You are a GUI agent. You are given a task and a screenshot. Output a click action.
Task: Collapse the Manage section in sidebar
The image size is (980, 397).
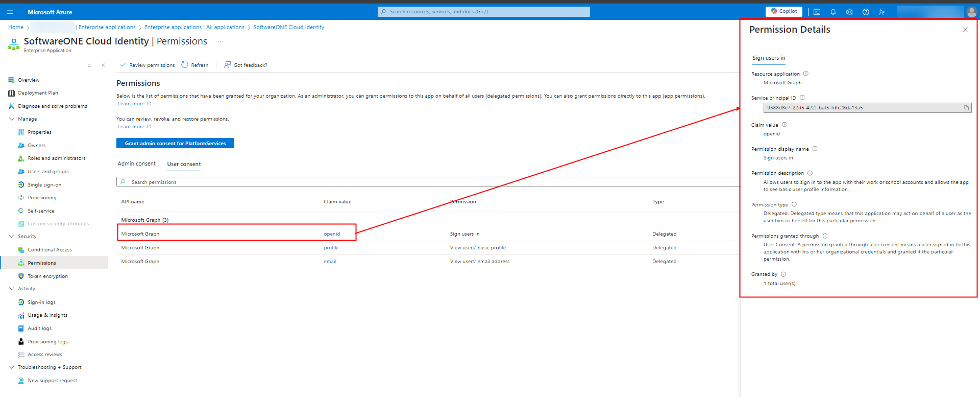tap(12, 119)
